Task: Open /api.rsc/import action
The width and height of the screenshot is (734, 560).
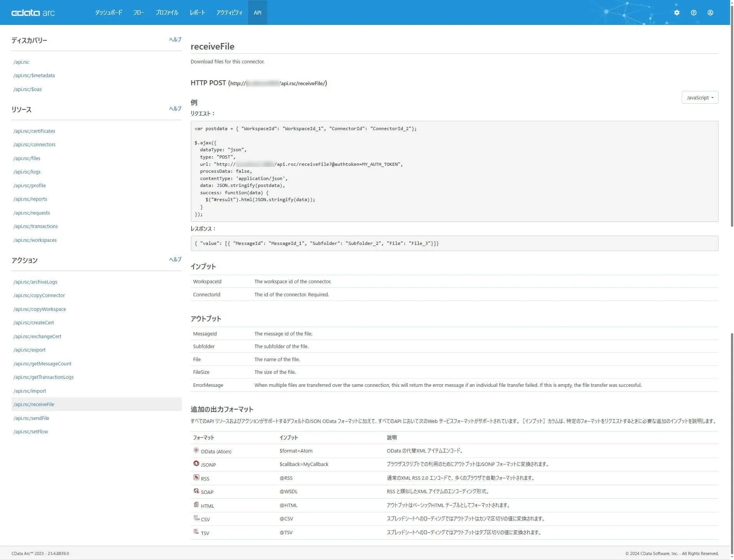Action: click(x=30, y=391)
